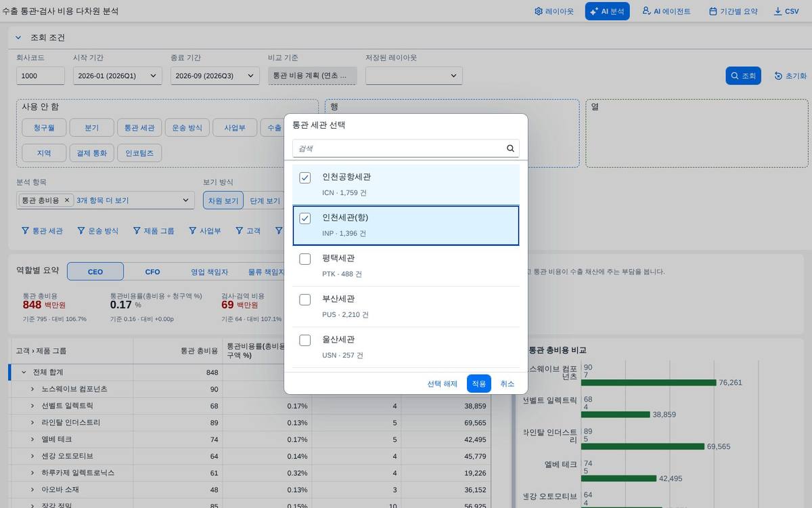This screenshot has width=812, height=508.
Task: Switch to the 영업 책임자 tab
Action: point(209,272)
